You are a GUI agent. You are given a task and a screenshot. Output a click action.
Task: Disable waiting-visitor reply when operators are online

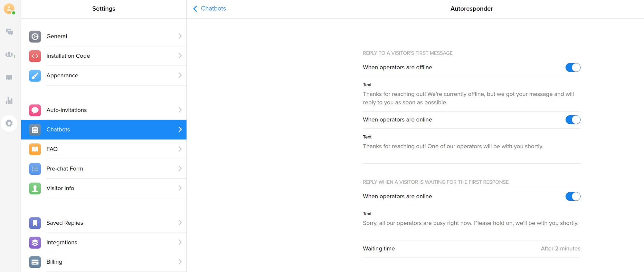coord(573,196)
